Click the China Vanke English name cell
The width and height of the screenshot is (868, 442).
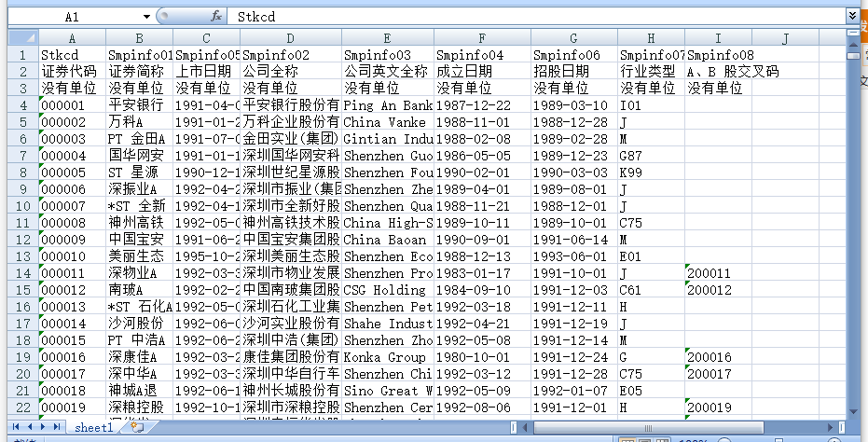click(388, 122)
